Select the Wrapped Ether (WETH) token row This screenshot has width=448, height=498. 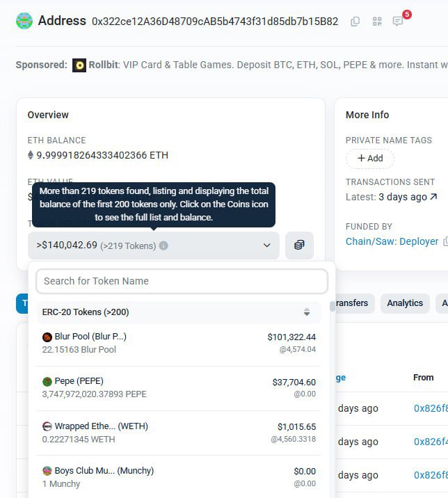179,433
